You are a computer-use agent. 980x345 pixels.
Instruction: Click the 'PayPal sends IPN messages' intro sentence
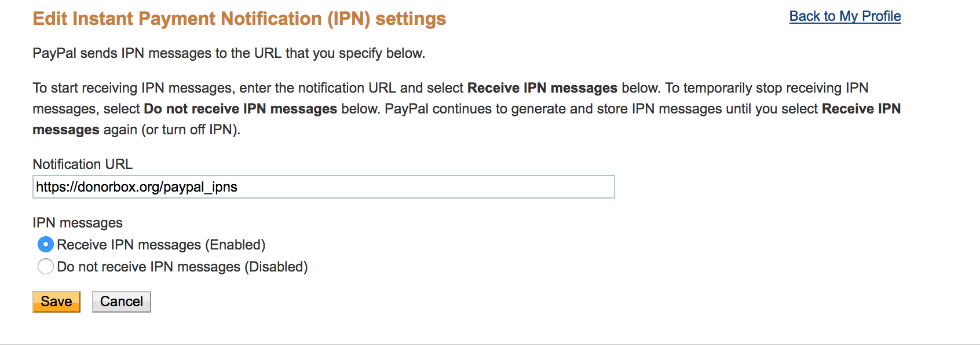point(228,53)
